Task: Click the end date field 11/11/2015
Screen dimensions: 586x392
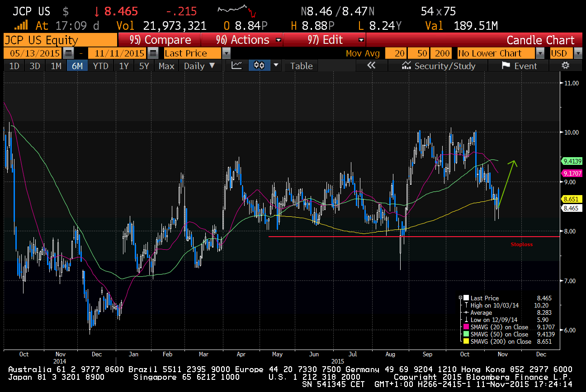Action: coord(118,53)
